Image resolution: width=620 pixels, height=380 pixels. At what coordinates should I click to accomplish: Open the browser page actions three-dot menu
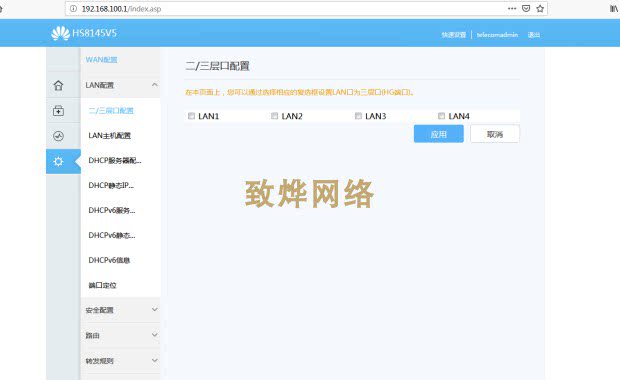click(512, 8)
